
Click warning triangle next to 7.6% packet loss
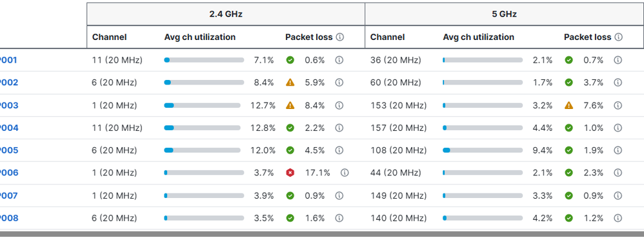click(x=569, y=106)
